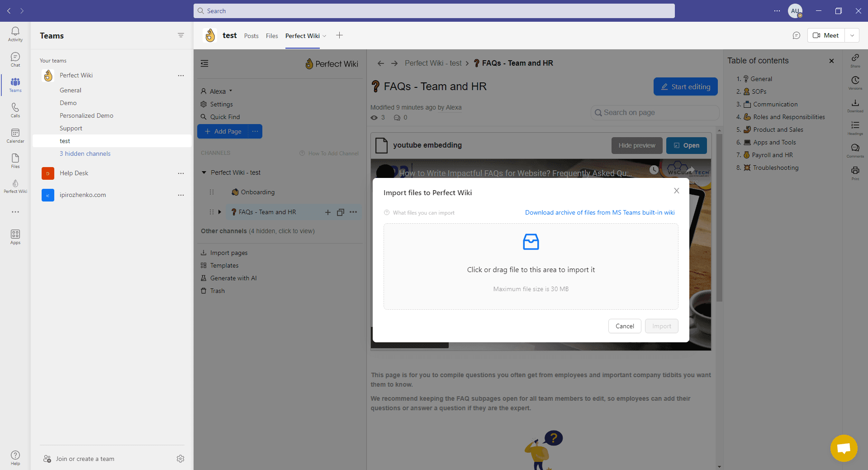The width and height of the screenshot is (868, 470).
Task: Switch to the Posts tab
Action: 251,36
